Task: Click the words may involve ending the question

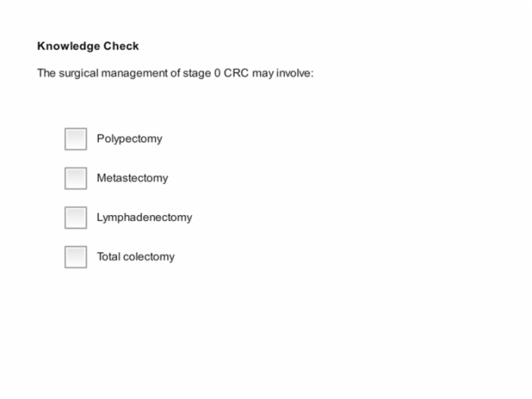Action: click(283, 73)
